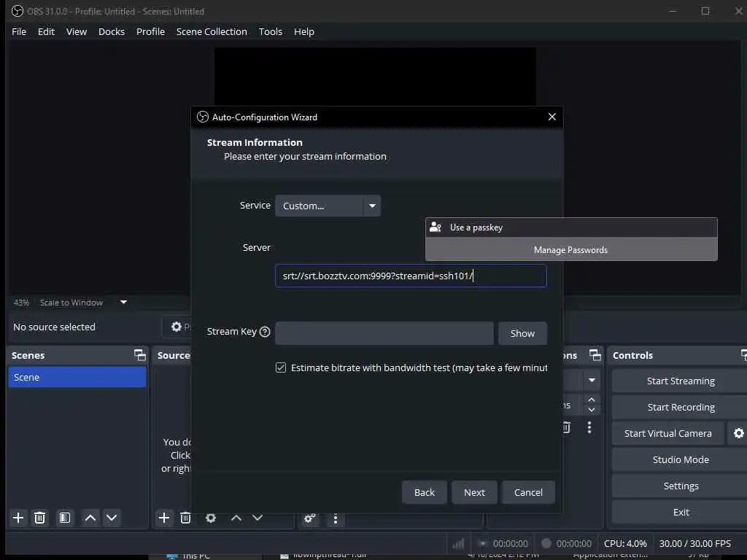Expand the Scale to Window preview dropdown
The height and width of the screenshot is (560, 747).
pyautogui.click(x=123, y=302)
